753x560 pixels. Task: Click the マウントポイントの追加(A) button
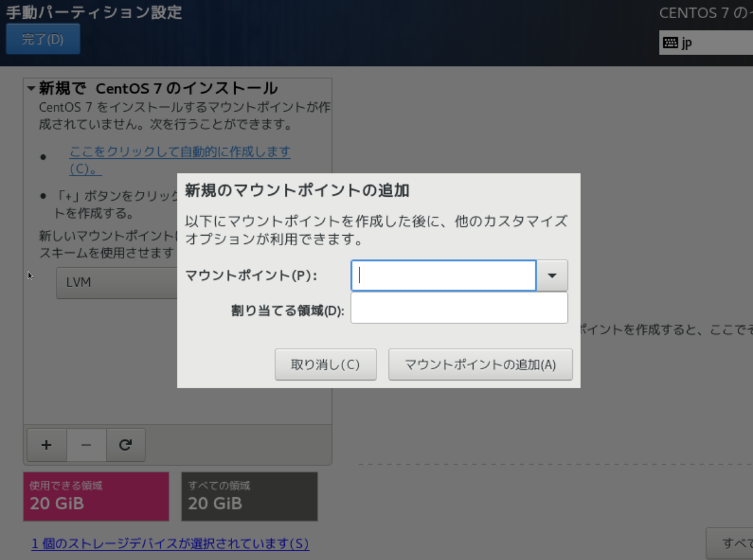(x=480, y=364)
